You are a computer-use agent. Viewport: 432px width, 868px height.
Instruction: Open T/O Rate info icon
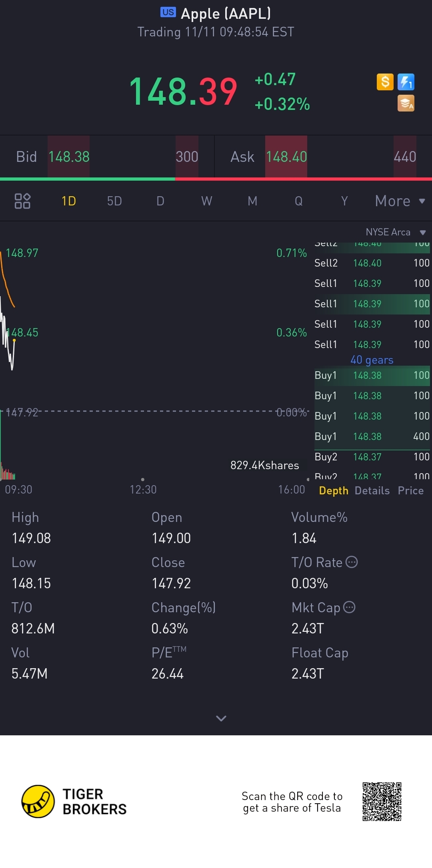click(352, 562)
